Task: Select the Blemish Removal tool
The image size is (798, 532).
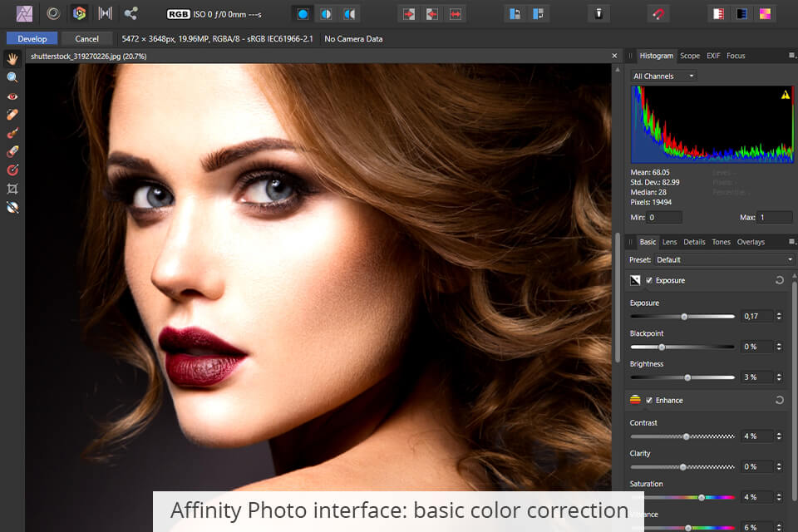Action: click(x=12, y=115)
